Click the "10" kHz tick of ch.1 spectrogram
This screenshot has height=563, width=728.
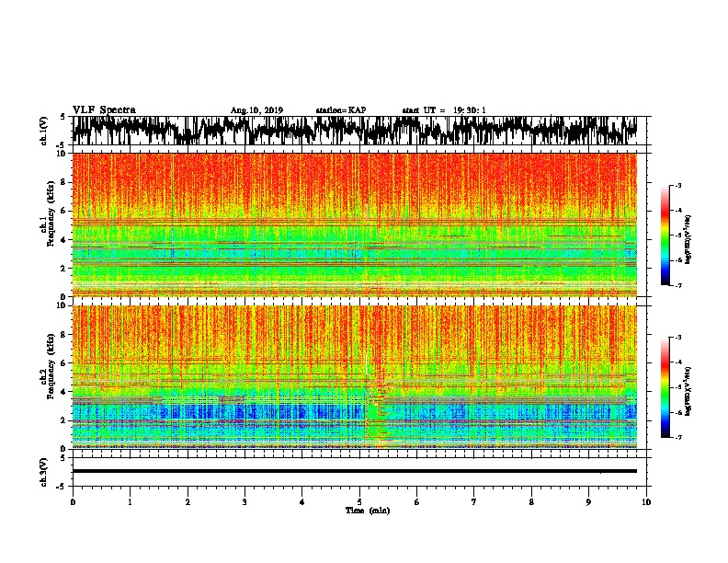click(x=63, y=154)
